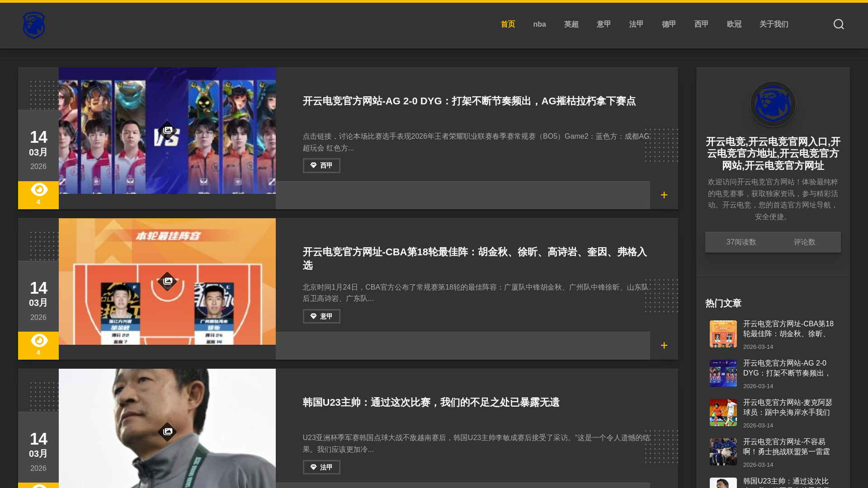Open the search icon in the header
This screenshot has height=488, width=868.
839,24
